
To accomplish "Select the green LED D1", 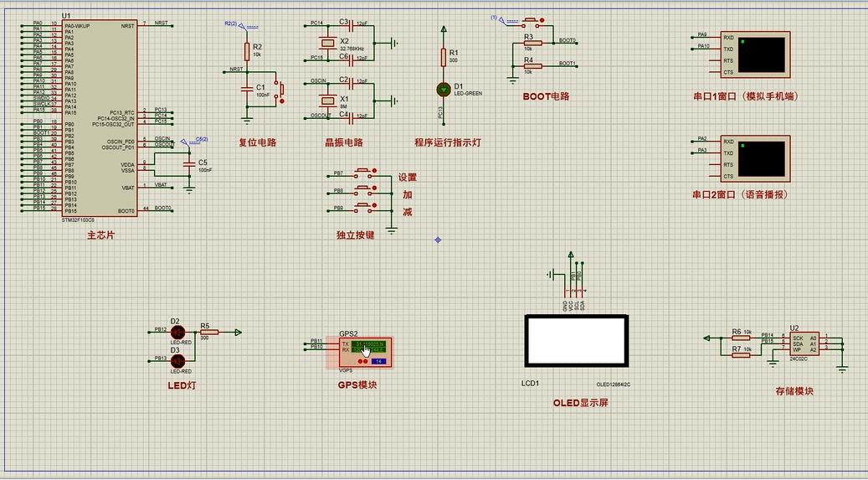I will 444,90.
